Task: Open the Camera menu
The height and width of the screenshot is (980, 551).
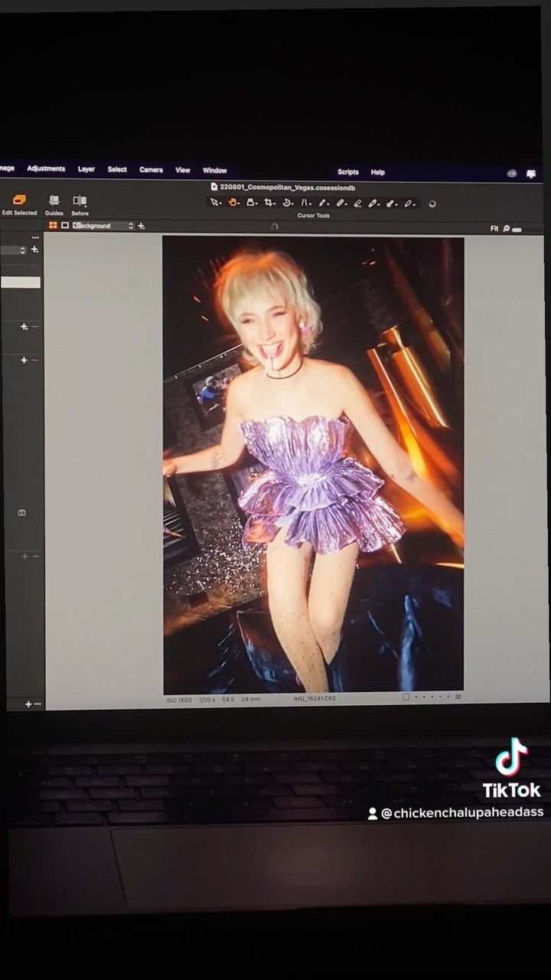Action: point(151,170)
